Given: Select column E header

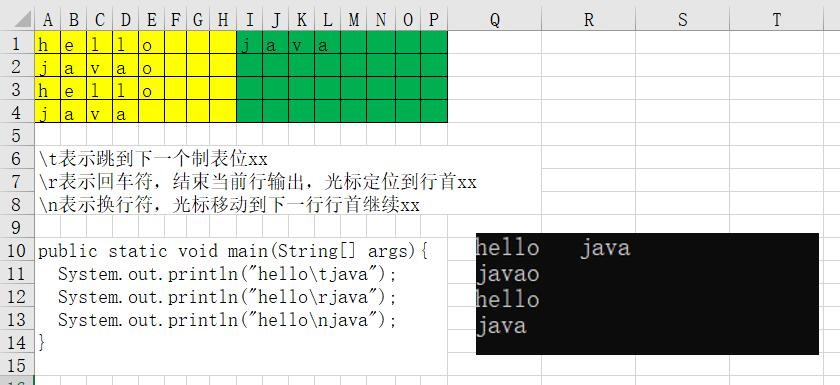Looking at the screenshot, I should [x=152, y=20].
